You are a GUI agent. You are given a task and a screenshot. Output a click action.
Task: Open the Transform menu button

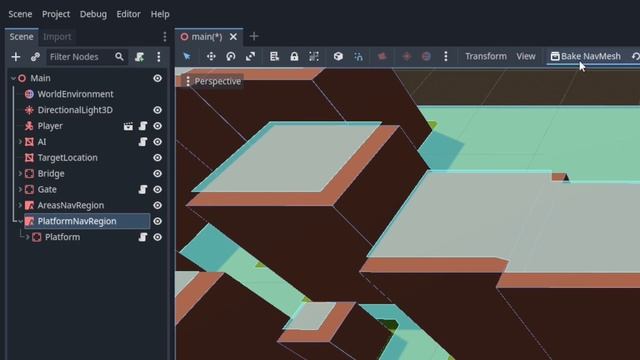pyautogui.click(x=486, y=56)
